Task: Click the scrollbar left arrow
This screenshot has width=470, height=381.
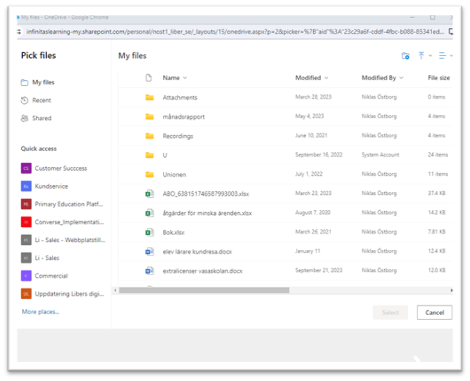Action: pos(115,290)
